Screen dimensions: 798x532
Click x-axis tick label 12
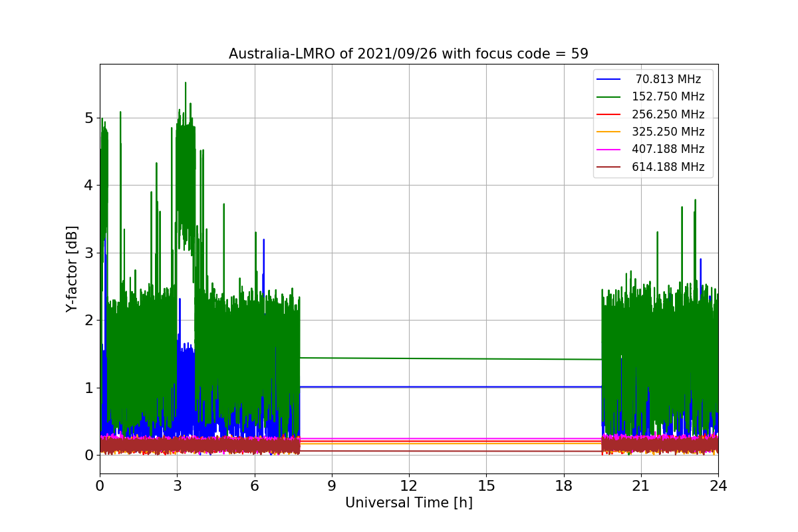[x=409, y=486]
